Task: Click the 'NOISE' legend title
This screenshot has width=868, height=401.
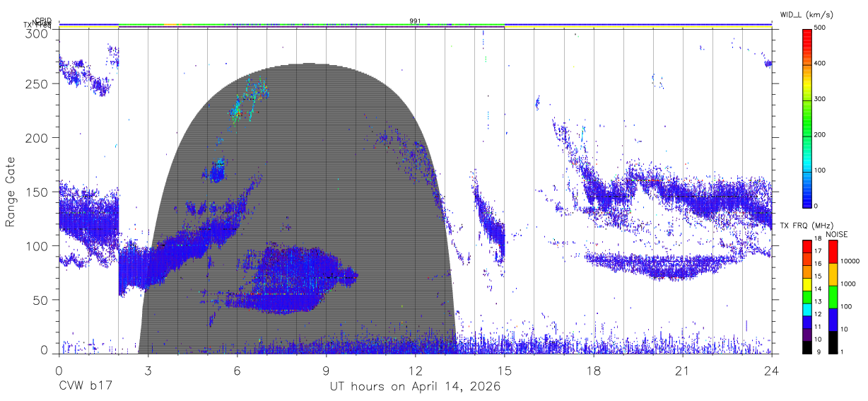Action: [x=837, y=234]
